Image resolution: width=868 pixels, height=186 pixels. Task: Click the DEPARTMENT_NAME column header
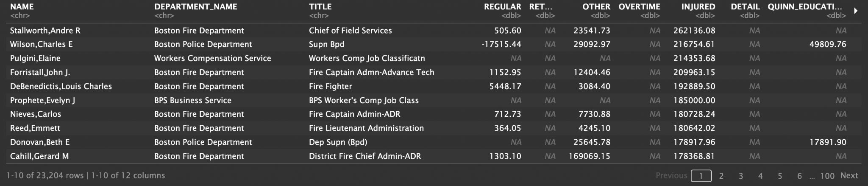click(196, 7)
